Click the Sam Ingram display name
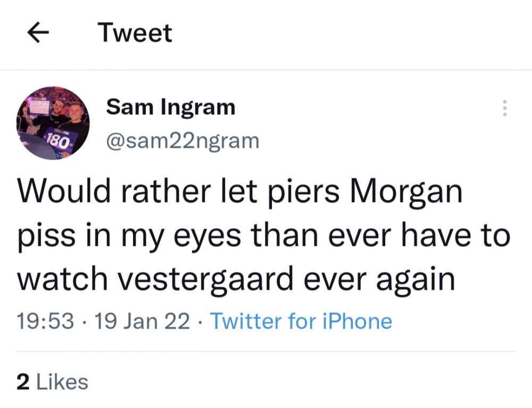Screen dimensions: 532x408 point(170,107)
